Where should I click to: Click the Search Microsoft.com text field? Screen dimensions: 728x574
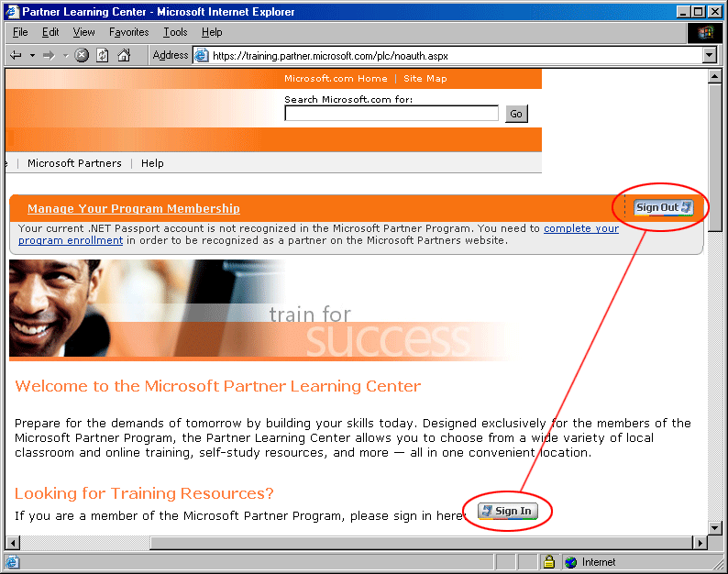coord(392,114)
